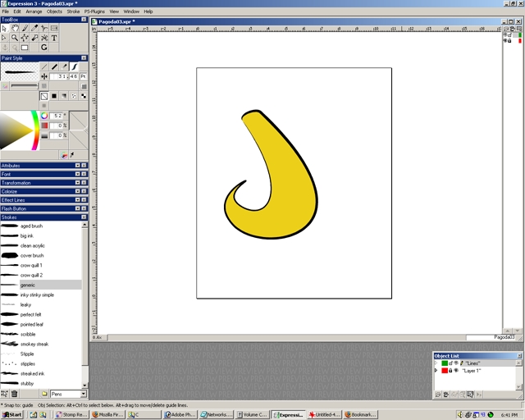Select the spiral G tool in ToolBox
The image size is (525, 420).
click(x=44, y=48)
